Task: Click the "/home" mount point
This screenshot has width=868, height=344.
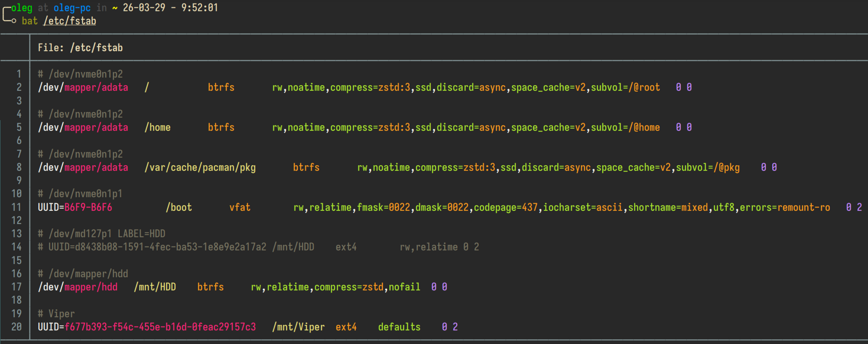Action: click(x=157, y=127)
